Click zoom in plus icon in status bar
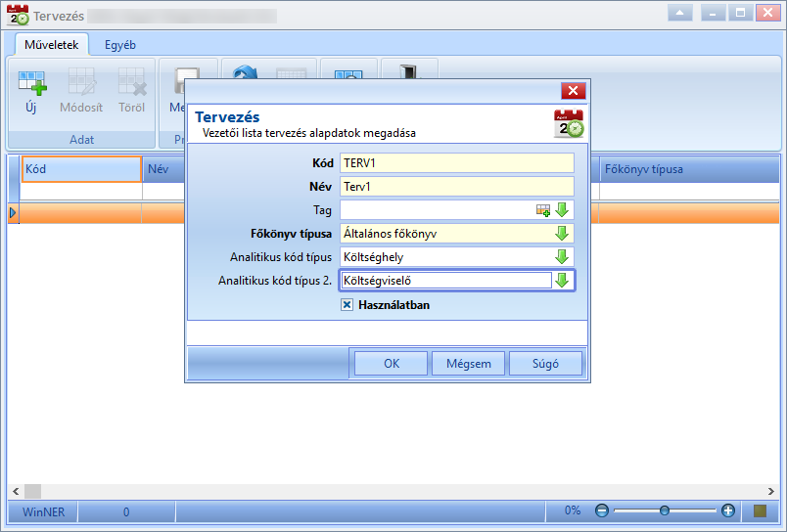 tap(727, 510)
